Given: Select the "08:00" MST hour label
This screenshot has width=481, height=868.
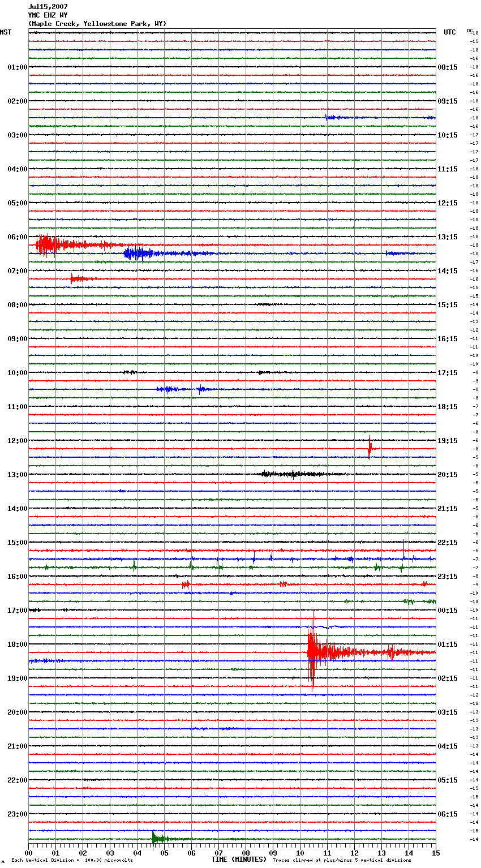Looking at the screenshot, I should click(x=17, y=305).
